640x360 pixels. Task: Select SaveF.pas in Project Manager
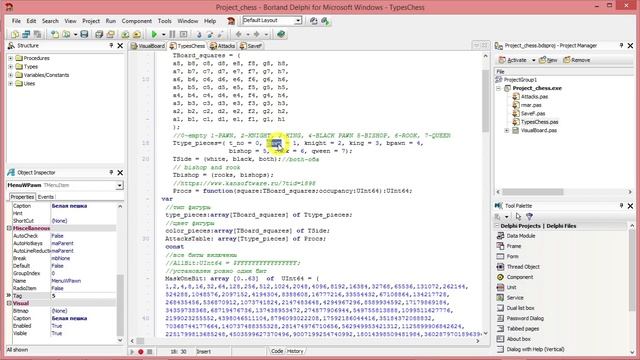(x=533, y=113)
